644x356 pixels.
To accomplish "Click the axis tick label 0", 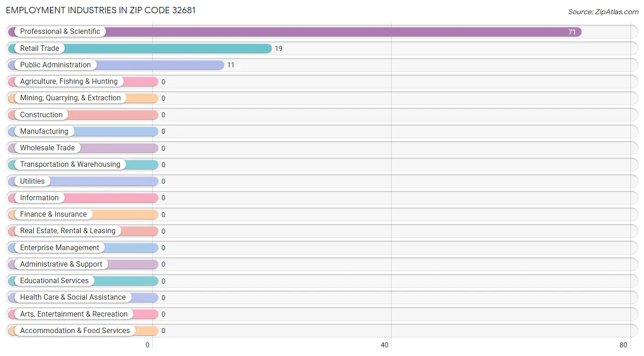I will coord(147,345).
